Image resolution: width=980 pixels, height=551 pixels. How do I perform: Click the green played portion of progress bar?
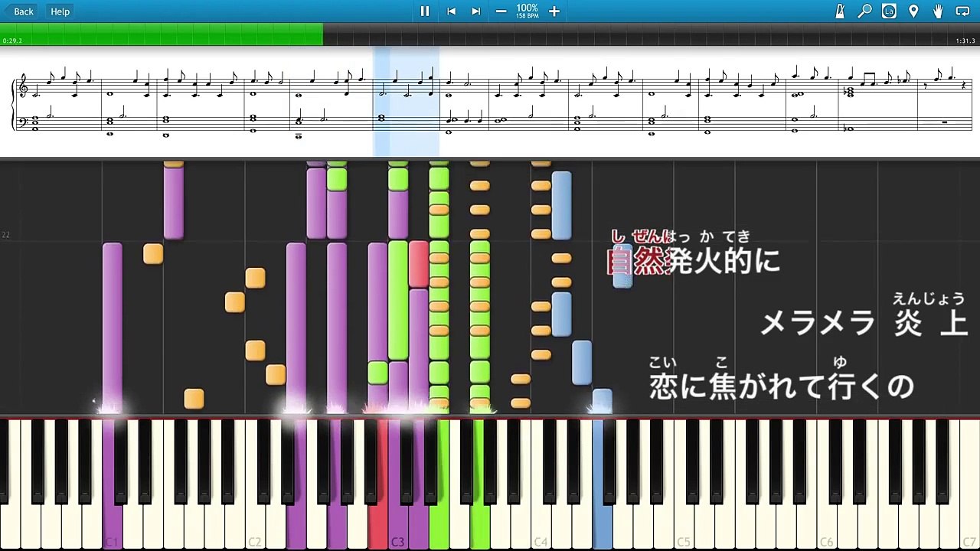(x=162, y=34)
